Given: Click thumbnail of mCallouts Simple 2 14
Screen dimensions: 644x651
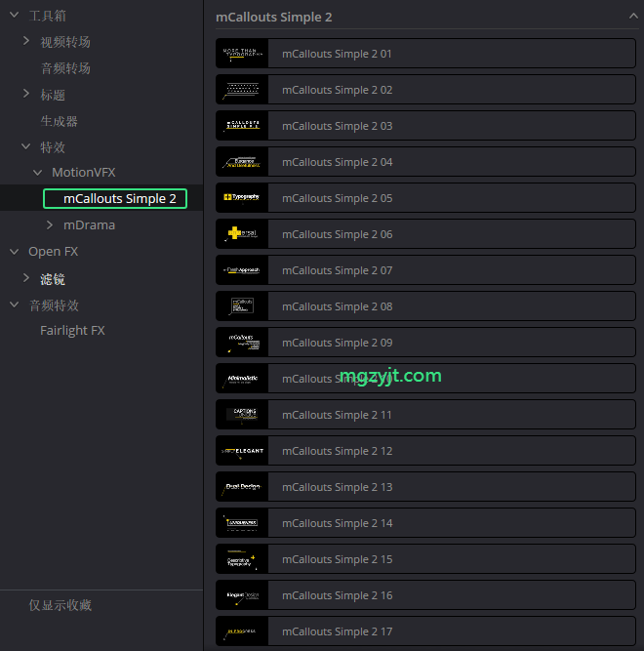Looking at the screenshot, I should 242,523.
